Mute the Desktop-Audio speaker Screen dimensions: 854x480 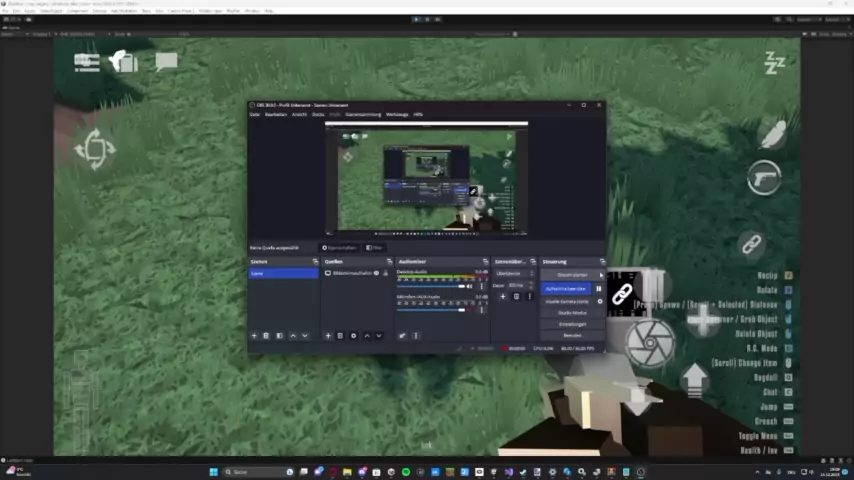(x=470, y=286)
